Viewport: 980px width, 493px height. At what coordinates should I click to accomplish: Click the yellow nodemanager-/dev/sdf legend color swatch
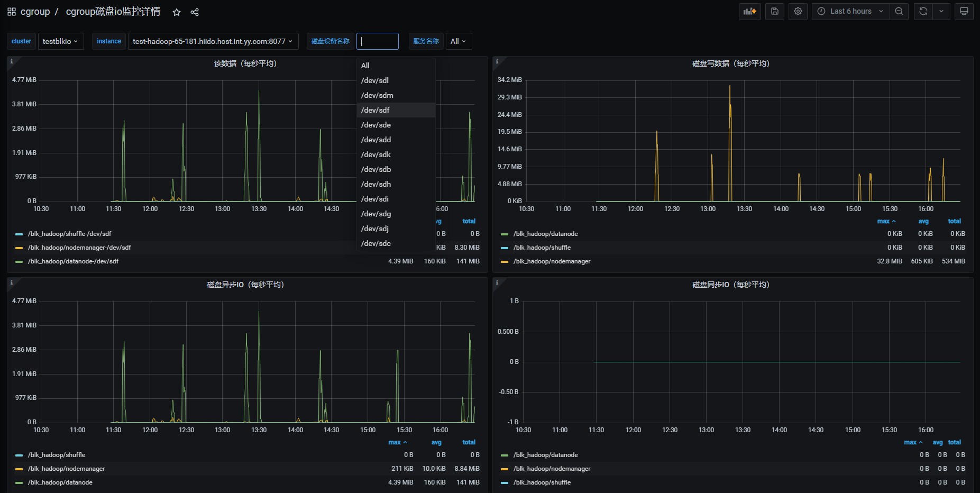pyautogui.click(x=19, y=248)
